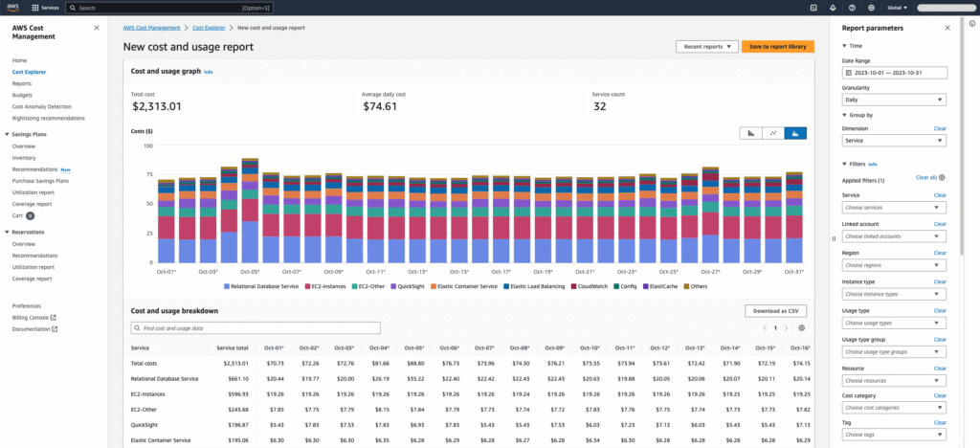Open Choose resources dropdown
Viewport: 980px width, 448px height.
[894, 381]
